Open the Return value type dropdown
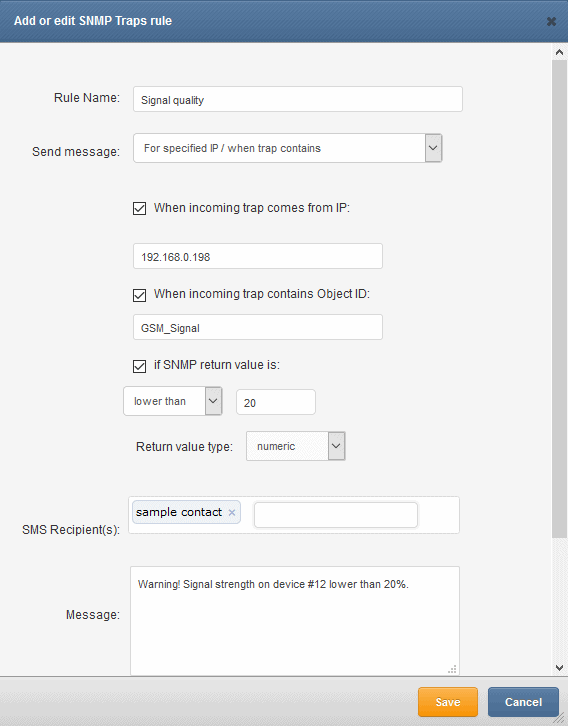The width and height of the screenshot is (568, 726). [x=337, y=446]
